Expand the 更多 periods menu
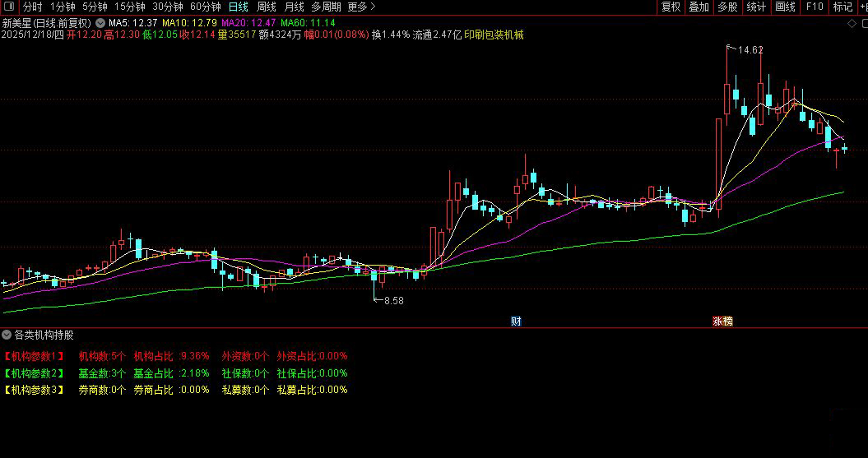 (361, 7)
